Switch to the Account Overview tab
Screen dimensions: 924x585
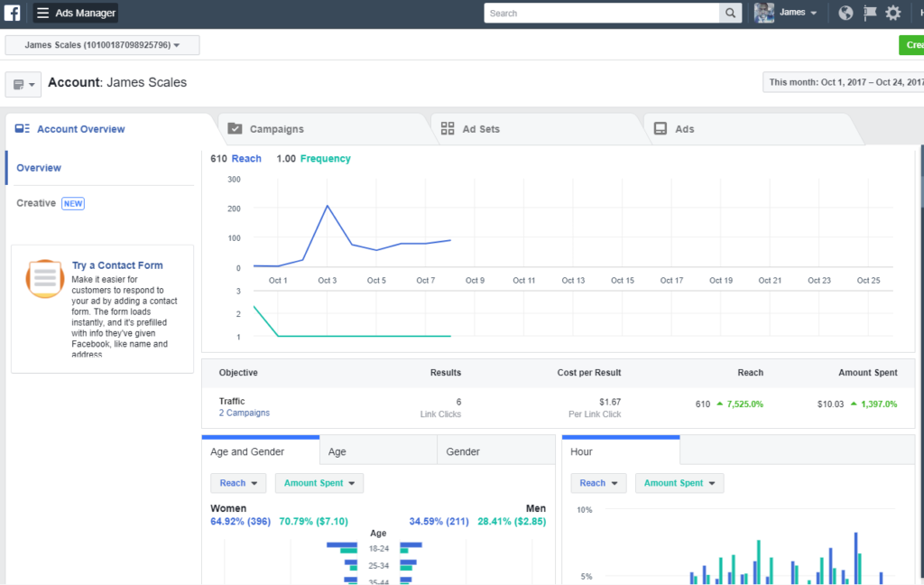coord(111,129)
